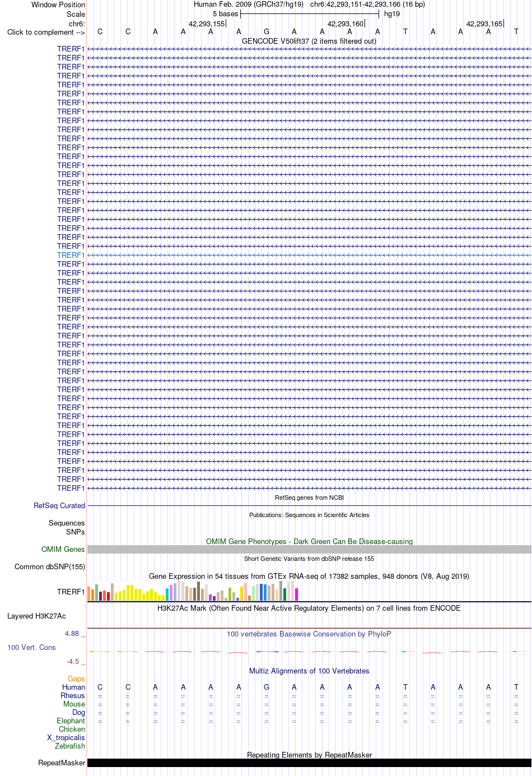This screenshot has width=532, height=776.
Task: Click 'Repeating Elements by RepeatMasker' title
Action: coord(309,755)
